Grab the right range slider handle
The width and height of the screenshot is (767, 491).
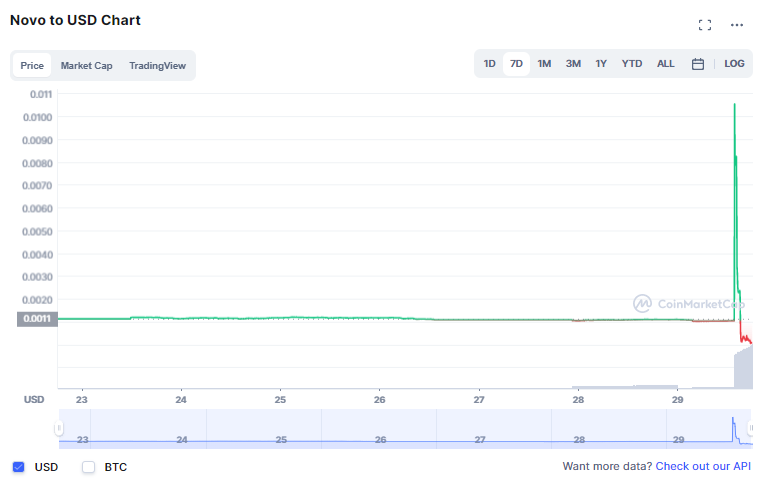click(750, 428)
